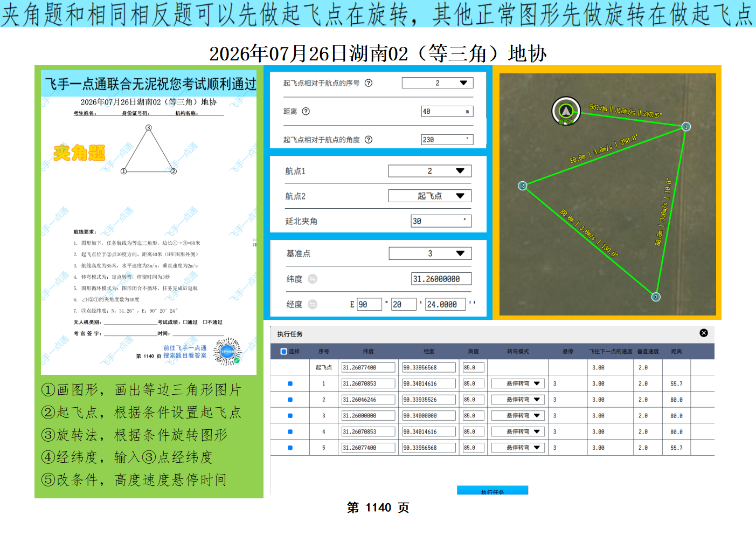Click the 垂直速度 column header
Image resolution: width=756 pixels, height=535 pixels.
click(648, 352)
